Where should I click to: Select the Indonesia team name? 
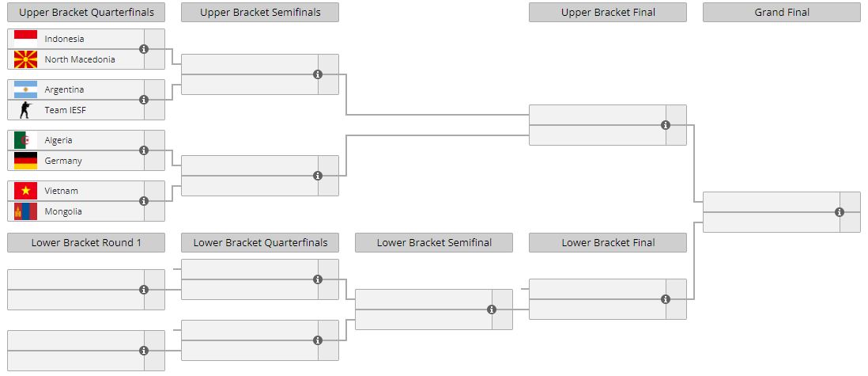64,39
